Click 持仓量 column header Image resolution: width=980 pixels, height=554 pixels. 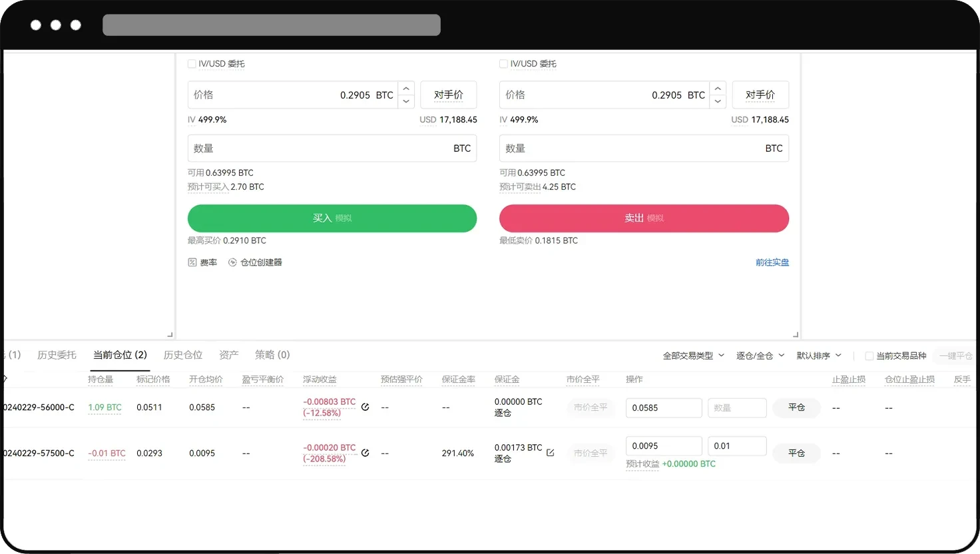click(101, 380)
